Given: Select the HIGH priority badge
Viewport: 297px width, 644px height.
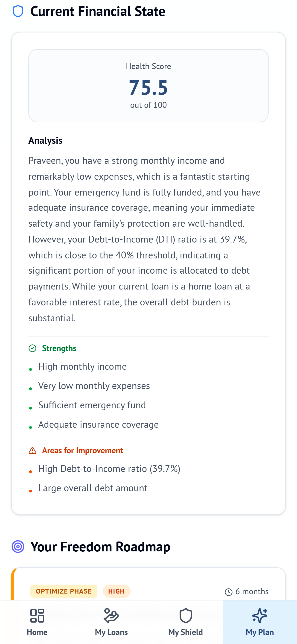Looking at the screenshot, I should tap(116, 591).
